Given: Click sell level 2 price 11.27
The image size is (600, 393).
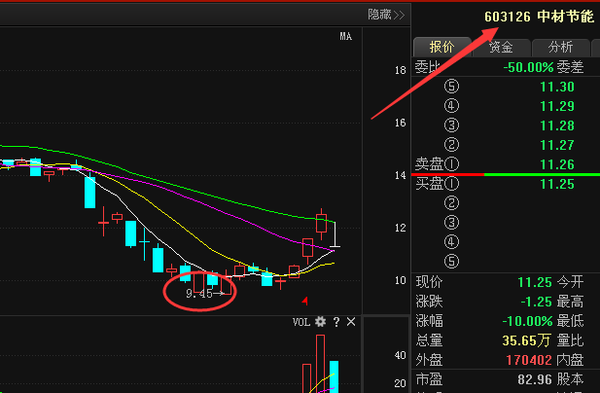Looking at the screenshot, I should coord(557,145).
